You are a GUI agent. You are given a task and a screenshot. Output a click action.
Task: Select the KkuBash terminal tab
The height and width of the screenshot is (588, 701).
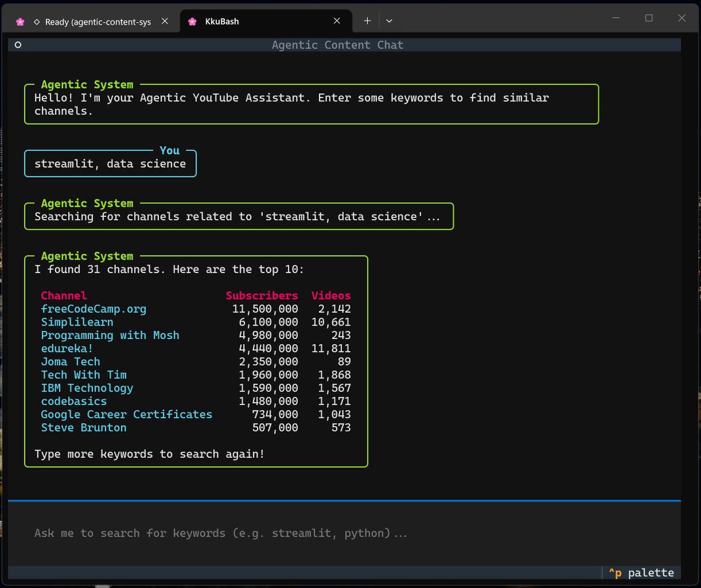[x=266, y=22]
